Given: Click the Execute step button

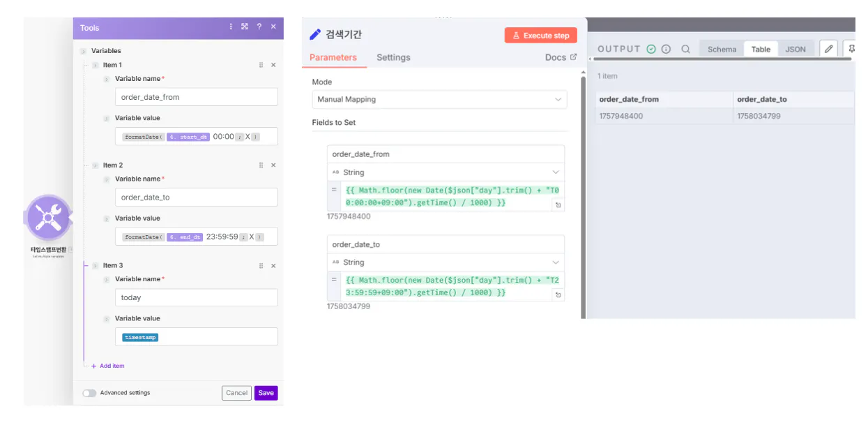Looking at the screenshot, I should tap(541, 36).
